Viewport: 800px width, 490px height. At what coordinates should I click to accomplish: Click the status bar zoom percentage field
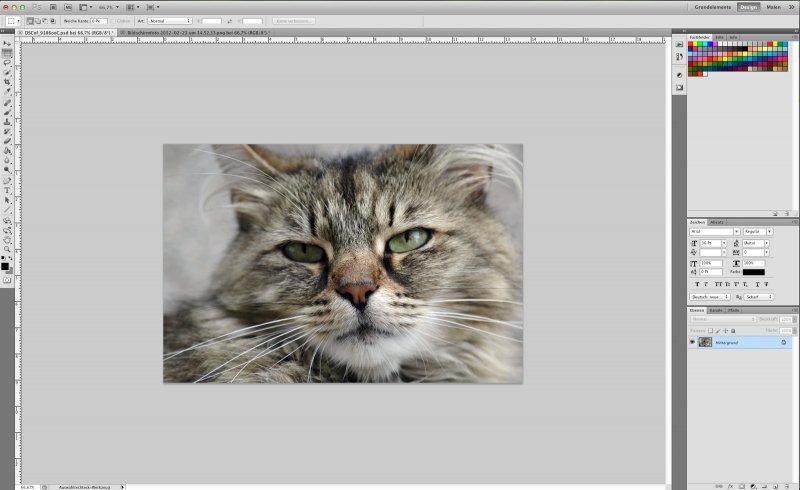[28, 487]
